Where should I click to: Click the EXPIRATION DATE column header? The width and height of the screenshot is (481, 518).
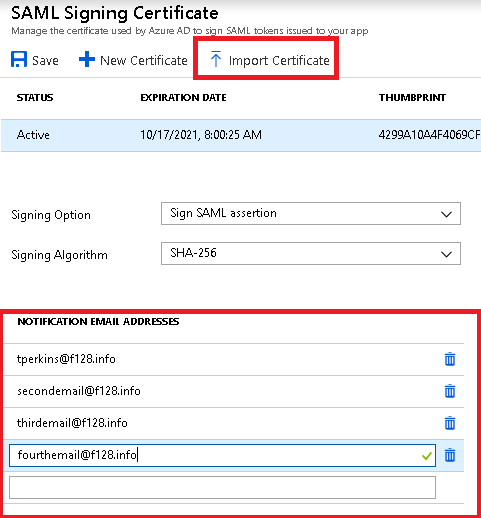pyautogui.click(x=183, y=97)
